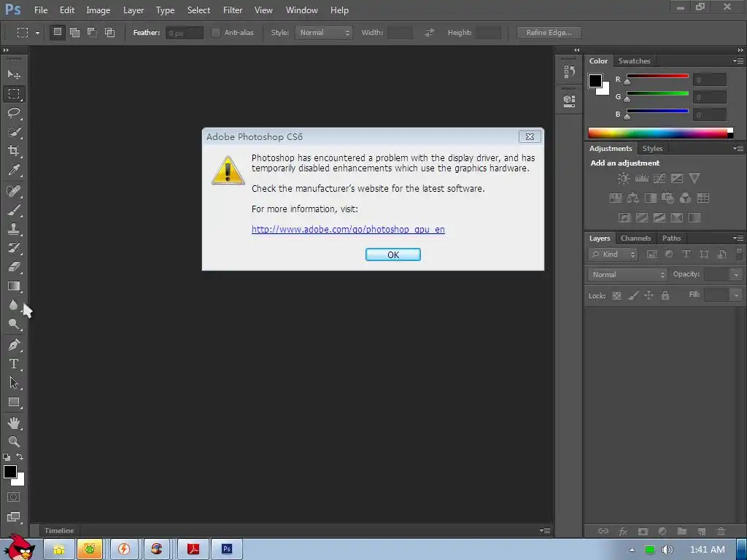The image size is (747, 560).
Task: Toggle Lock image pixels brush icon
Action: (x=632, y=296)
